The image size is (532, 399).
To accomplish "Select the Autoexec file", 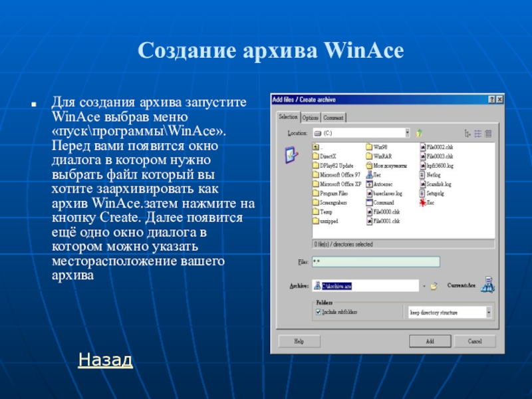I will click(x=379, y=184).
